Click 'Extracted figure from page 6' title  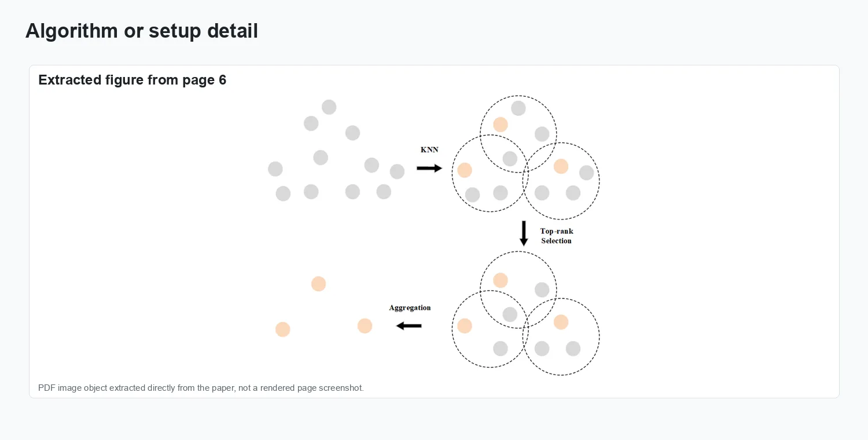(x=132, y=80)
